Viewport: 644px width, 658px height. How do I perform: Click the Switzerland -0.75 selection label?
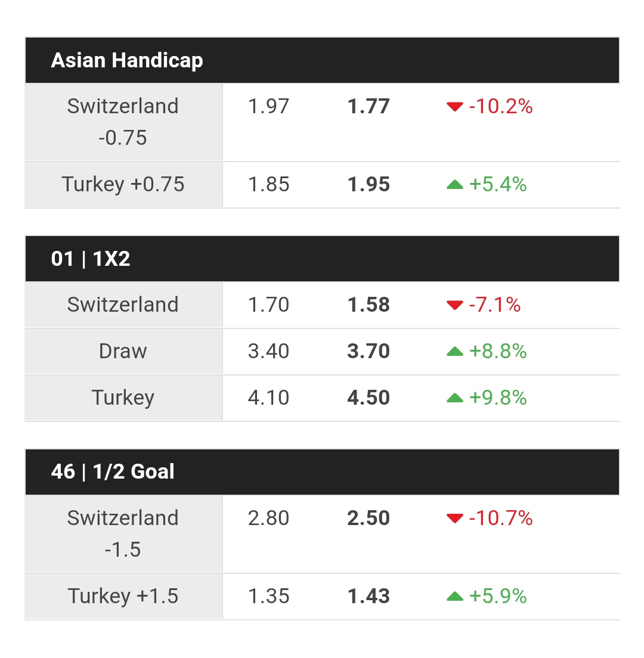coord(123,122)
